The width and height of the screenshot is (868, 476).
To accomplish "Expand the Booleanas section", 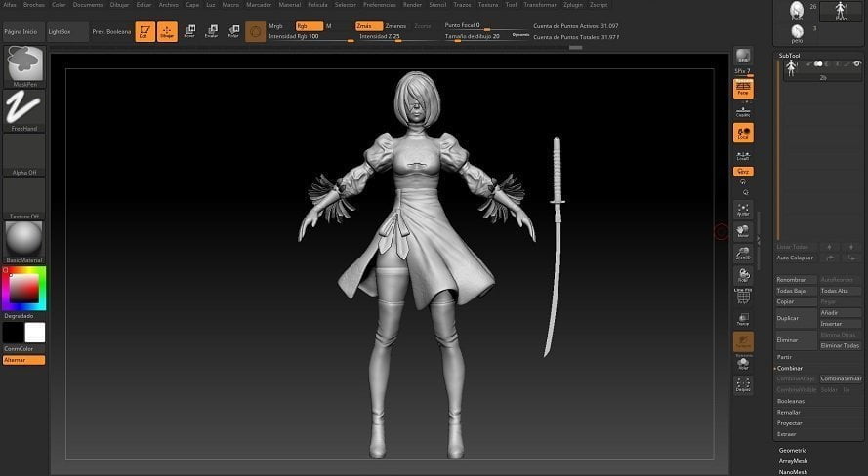I will (x=791, y=401).
